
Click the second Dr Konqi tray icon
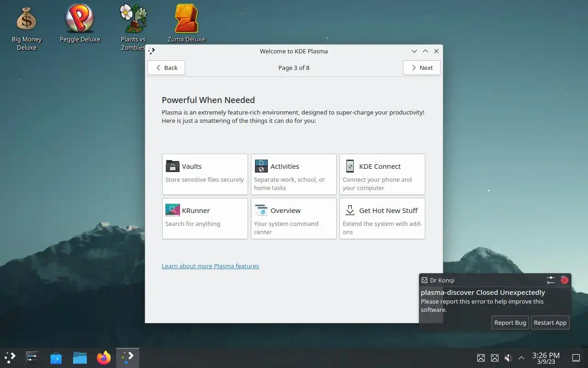pyautogui.click(x=495, y=357)
